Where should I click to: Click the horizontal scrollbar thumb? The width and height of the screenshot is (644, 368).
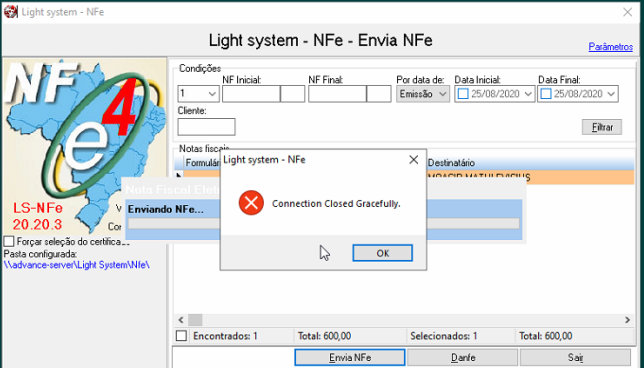point(195,320)
